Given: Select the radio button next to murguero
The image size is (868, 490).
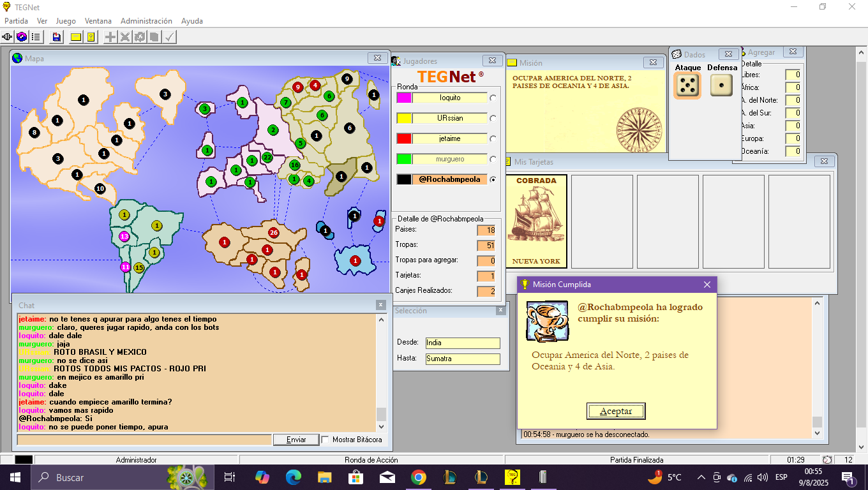Looking at the screenshot, I should (493, 160).
